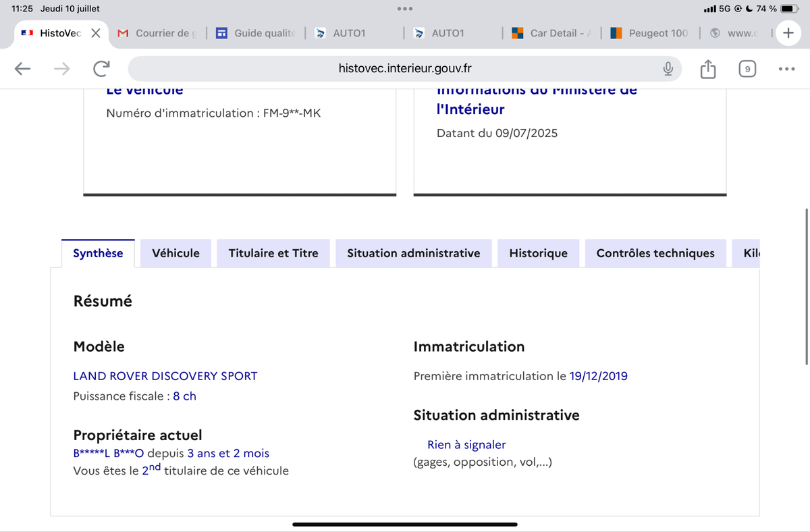Close the HistoVec tab
The width and height of the screenshot is (810, 532).
(96, 33)
